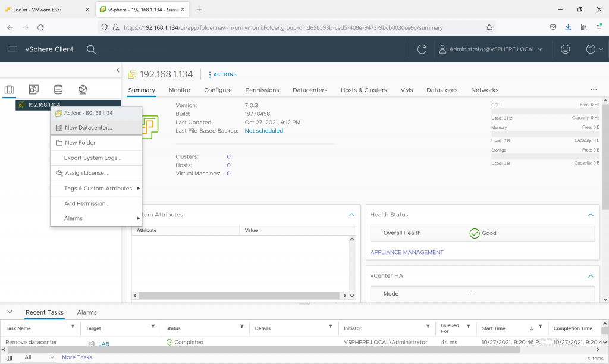609x364 pixels.
Task: Filter the Task Name column
Action: tap(73, 327)
